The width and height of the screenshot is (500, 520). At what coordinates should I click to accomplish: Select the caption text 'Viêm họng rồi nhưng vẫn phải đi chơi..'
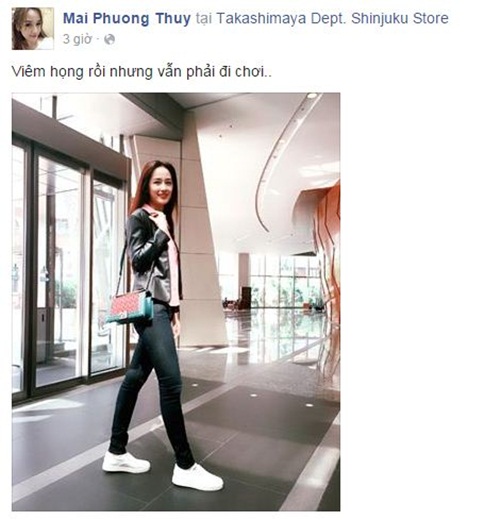(x=142, y=72)
